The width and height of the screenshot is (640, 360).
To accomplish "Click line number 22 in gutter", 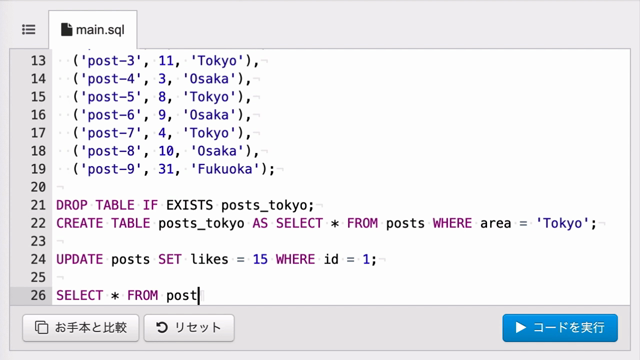I will point(38,223).
